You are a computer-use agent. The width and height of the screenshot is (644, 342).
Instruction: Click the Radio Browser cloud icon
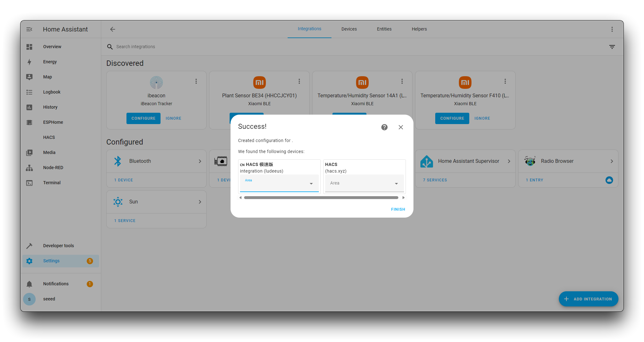click(x=609, y=180)
